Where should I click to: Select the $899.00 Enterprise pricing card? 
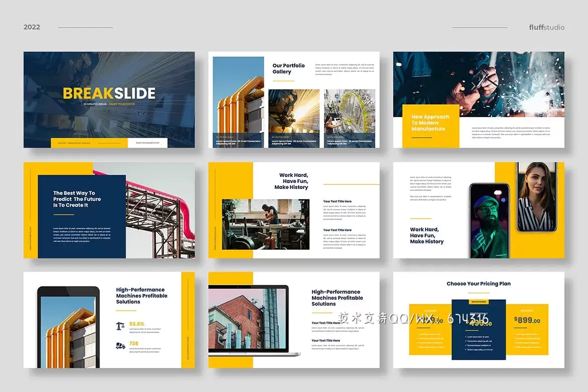coord(527,329)
